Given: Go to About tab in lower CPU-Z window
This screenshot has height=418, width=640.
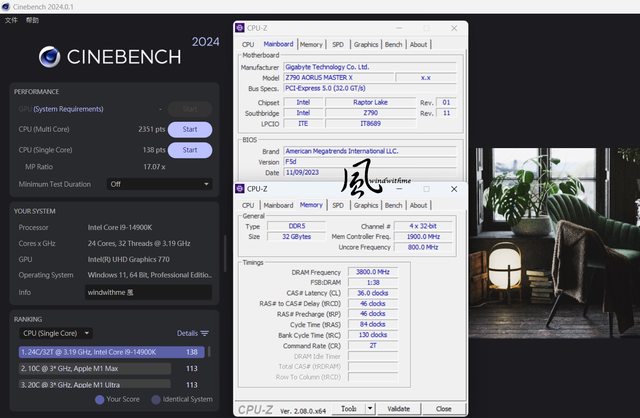Looking at the screenshot, I should (419, 204).
